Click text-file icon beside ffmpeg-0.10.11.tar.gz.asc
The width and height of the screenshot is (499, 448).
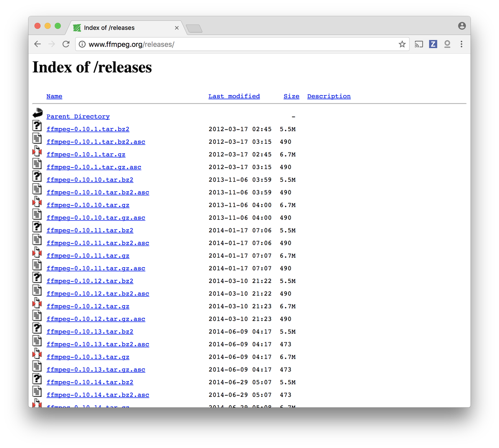[x=37, y=265]
